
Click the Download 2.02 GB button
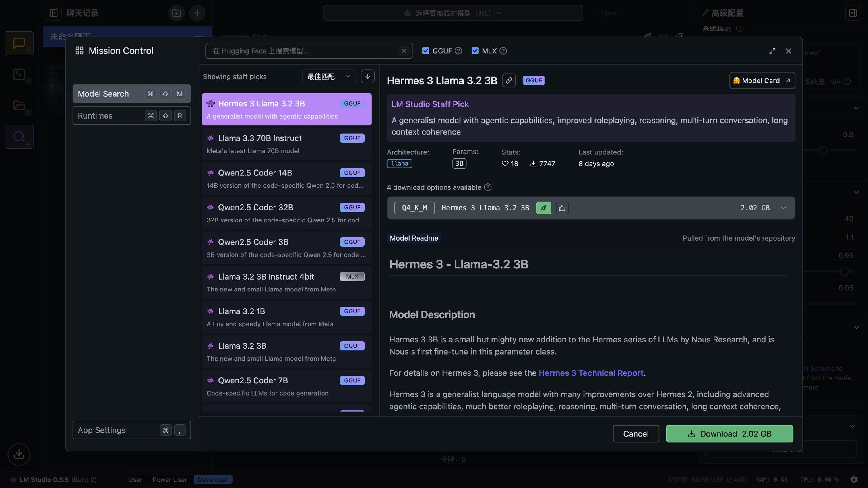729,434
